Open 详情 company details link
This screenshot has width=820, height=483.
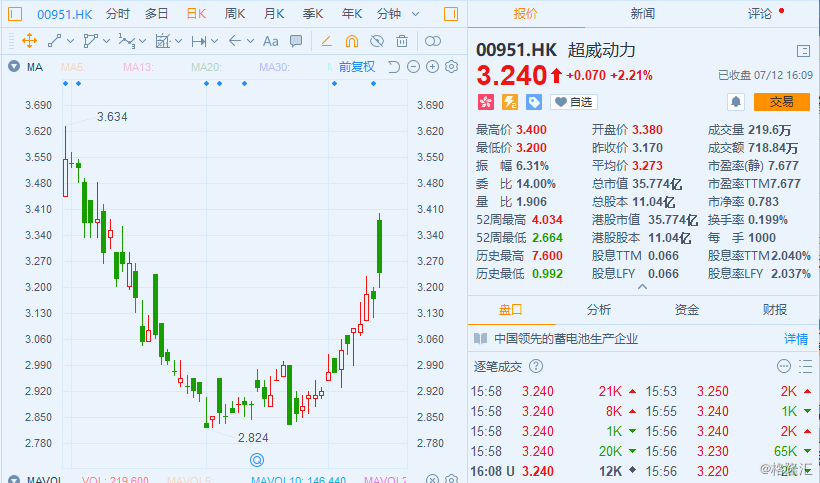point(796,339)
